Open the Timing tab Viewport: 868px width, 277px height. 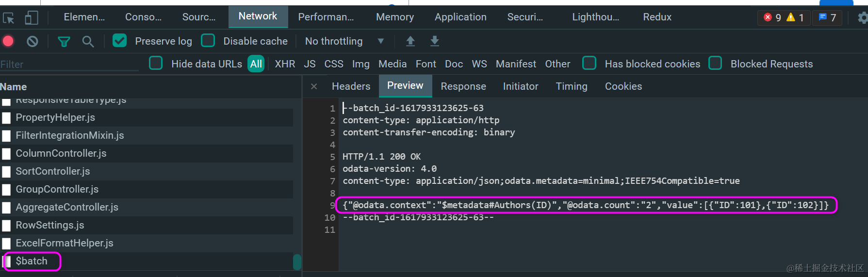point(571,86)
